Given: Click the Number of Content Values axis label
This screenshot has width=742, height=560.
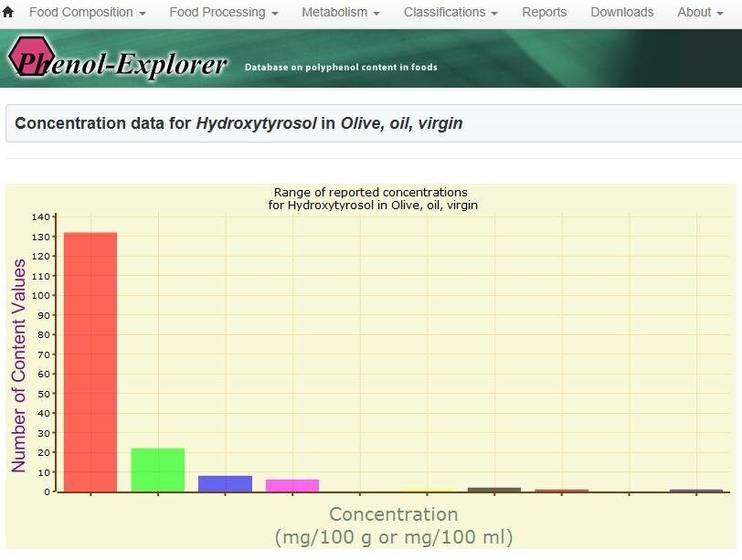Looking at the screenshot, I should 19,365.
